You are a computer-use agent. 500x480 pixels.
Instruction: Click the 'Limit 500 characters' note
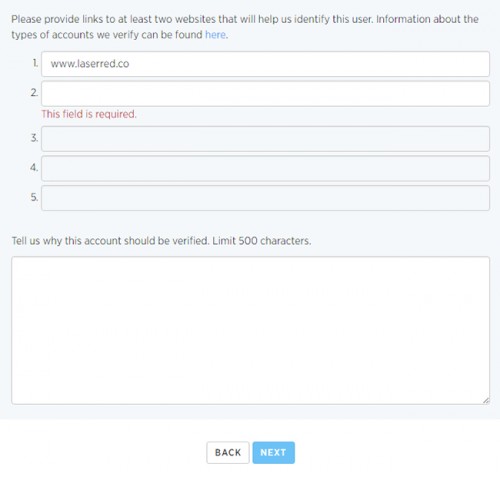pyautogui.click(x=262, y=241)
